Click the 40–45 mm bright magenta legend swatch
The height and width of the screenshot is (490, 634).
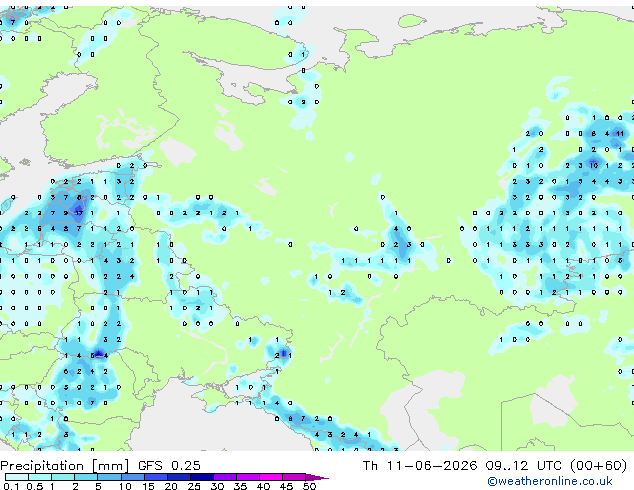pyautogui.click(x=271, y=477)
